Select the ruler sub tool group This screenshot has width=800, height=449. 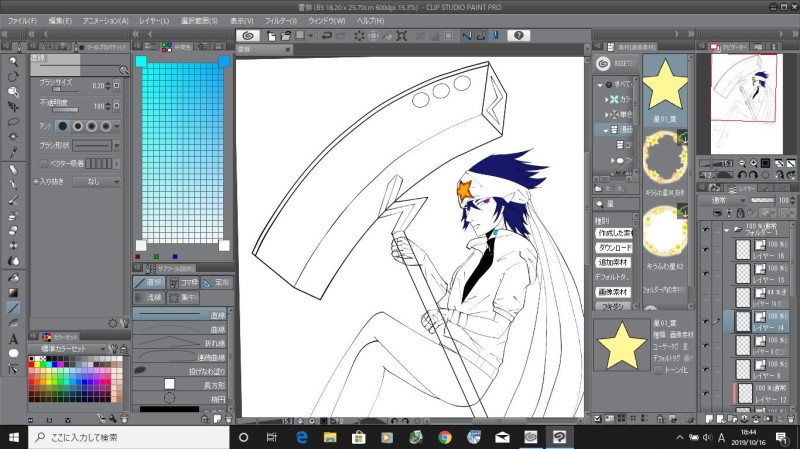[x=217, y=282]
